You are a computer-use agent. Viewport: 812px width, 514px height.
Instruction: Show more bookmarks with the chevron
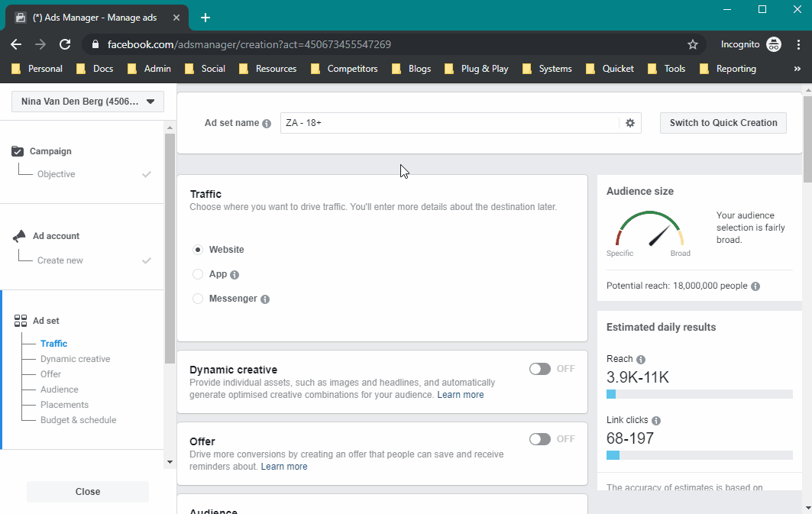797,68
